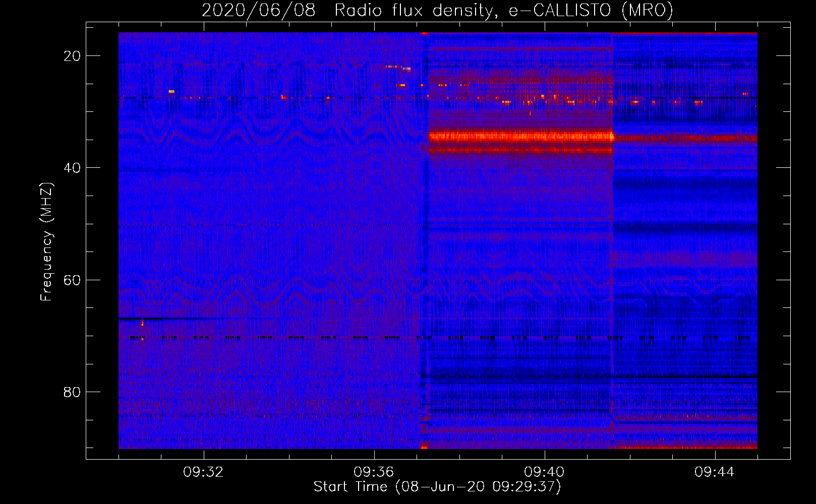
Task: Click the '80' frequency tick label
Action: pyautogui.click(x=72, y=392)
